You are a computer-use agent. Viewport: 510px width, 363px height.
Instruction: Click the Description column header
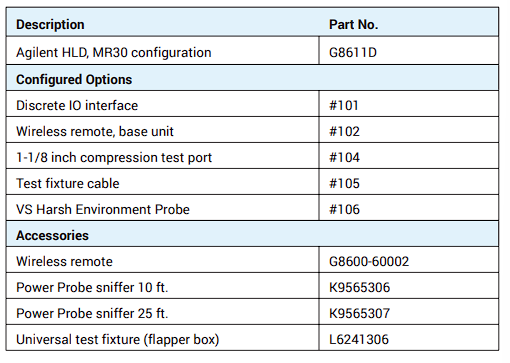[x=50, y=25]
